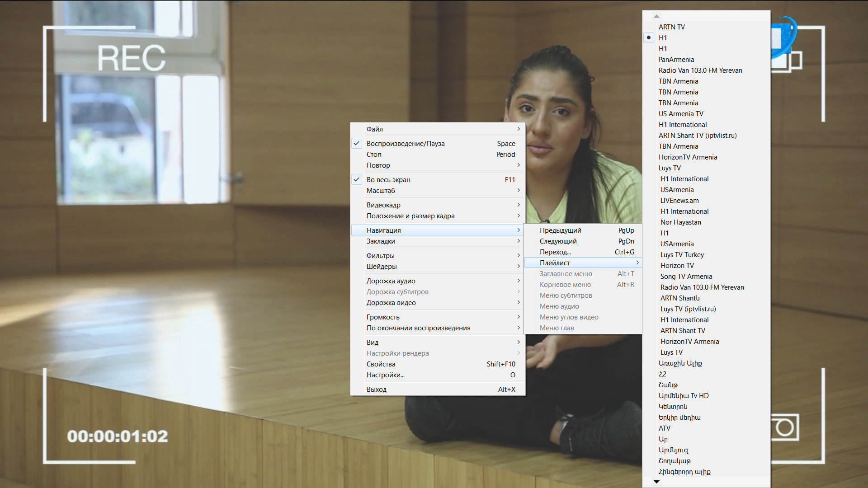Screen dimensions: 868x488
Task: Open Настройки... options
Action: pos(385,375)
